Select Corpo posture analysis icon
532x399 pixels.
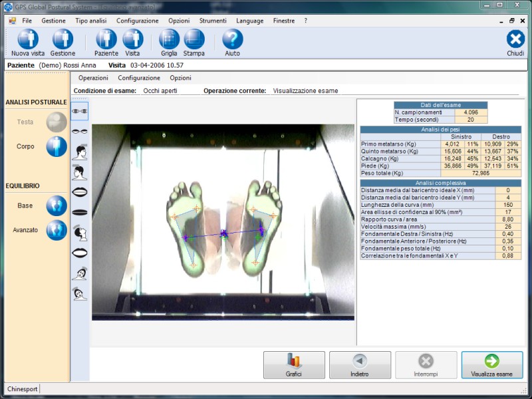57,146
